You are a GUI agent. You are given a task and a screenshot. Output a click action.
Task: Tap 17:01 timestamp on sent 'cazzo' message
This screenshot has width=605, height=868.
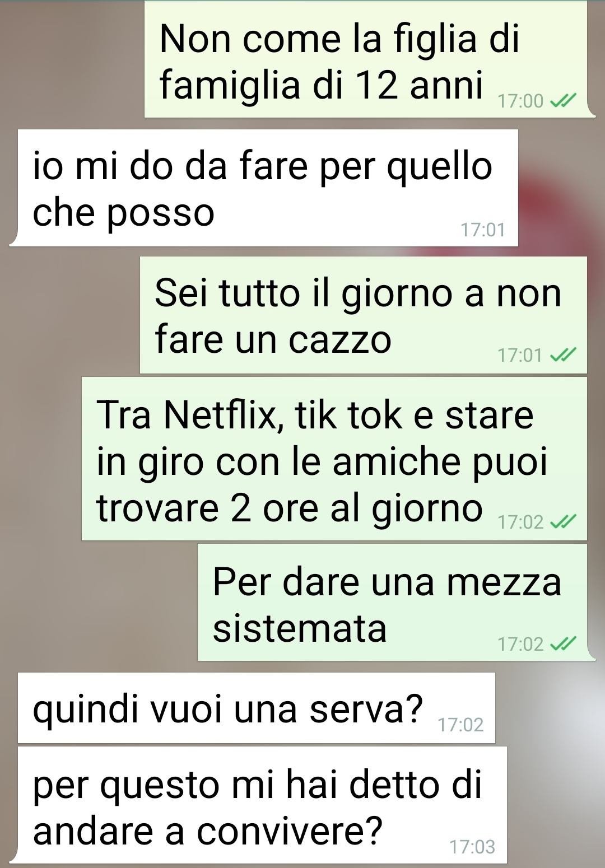point(520,356)
